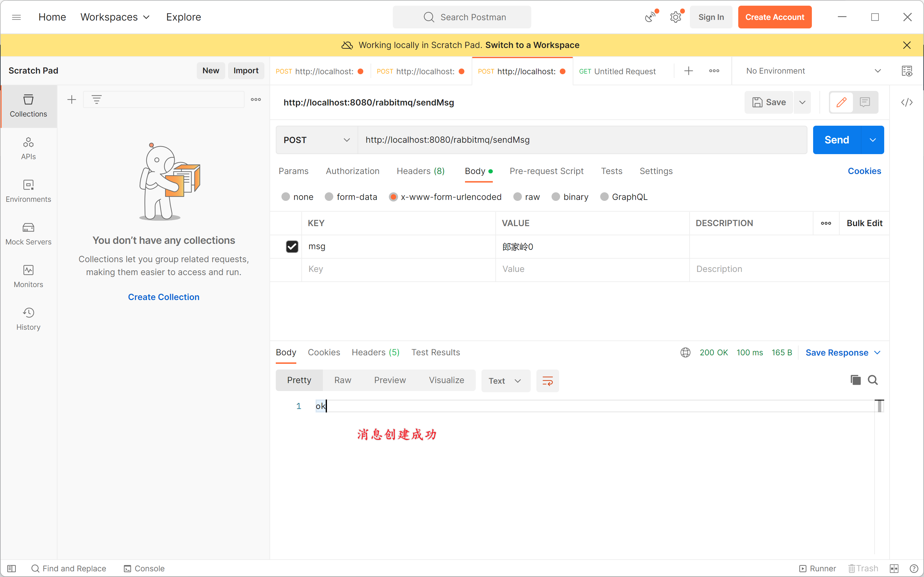Viewport: 924px width, 577px height.
Task: Expand the Workspaces dropdown
Action: (115, 17)
